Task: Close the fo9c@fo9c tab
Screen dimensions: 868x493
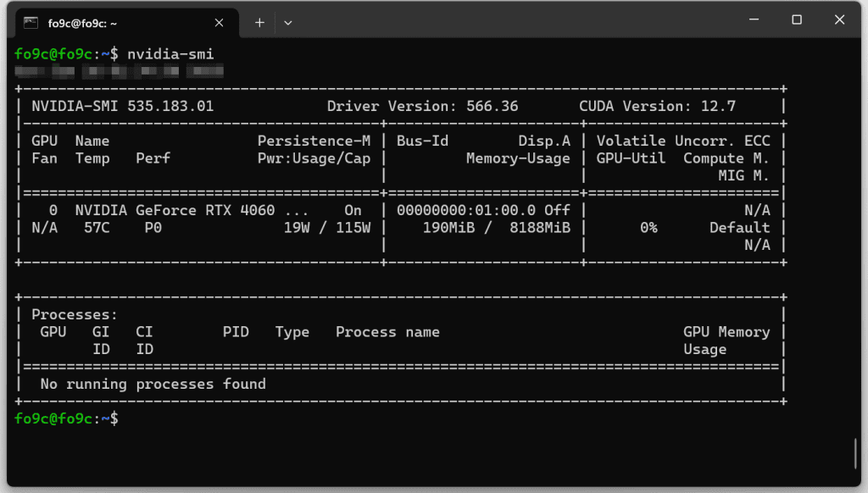Action: click(x=220, y=23)
